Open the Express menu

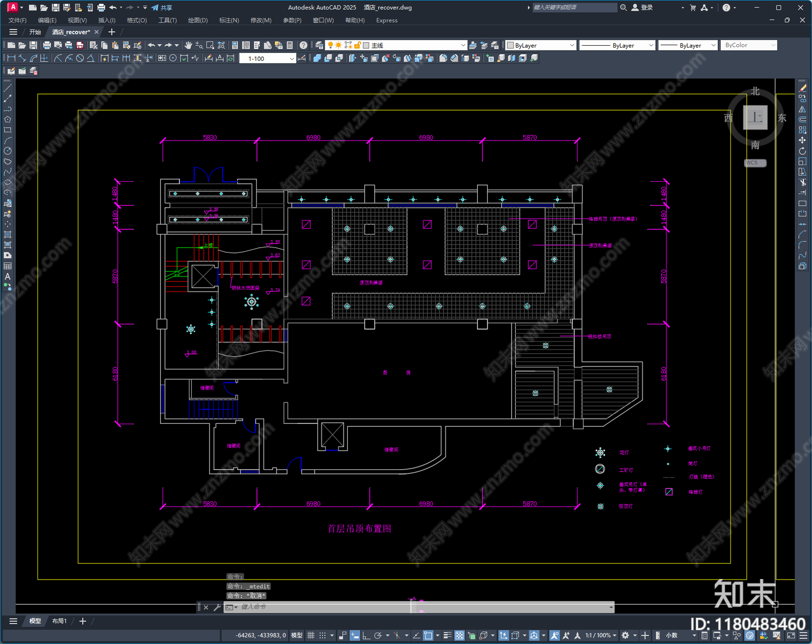click(387, 20)
